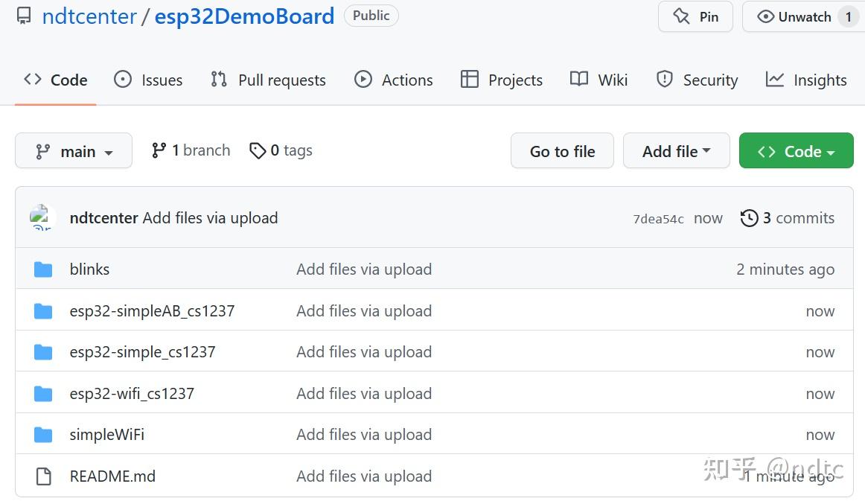This screenshot has width=865, height=504.
Task: Open the Pull requests tab
Action: (268, 80)
